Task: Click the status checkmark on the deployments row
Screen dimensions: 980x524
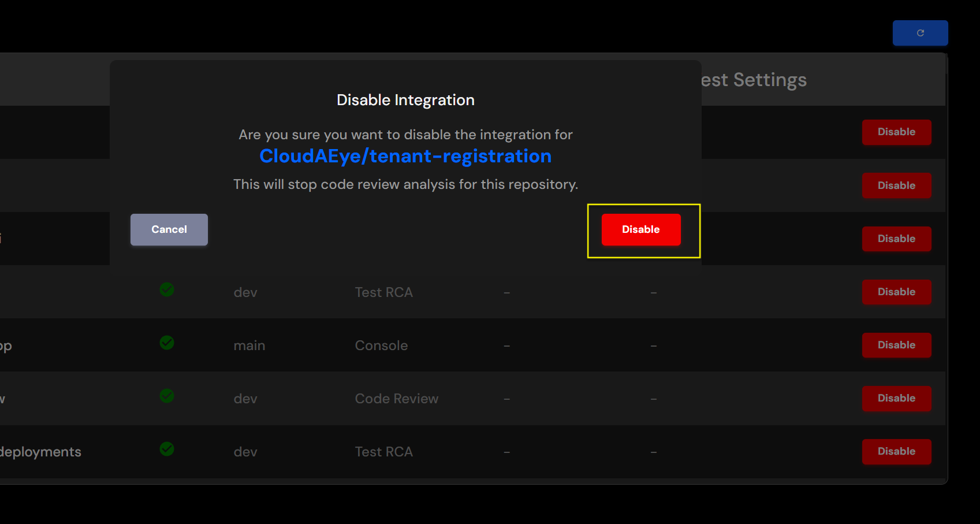Action: pyautogui.click(x=167, y=449)
